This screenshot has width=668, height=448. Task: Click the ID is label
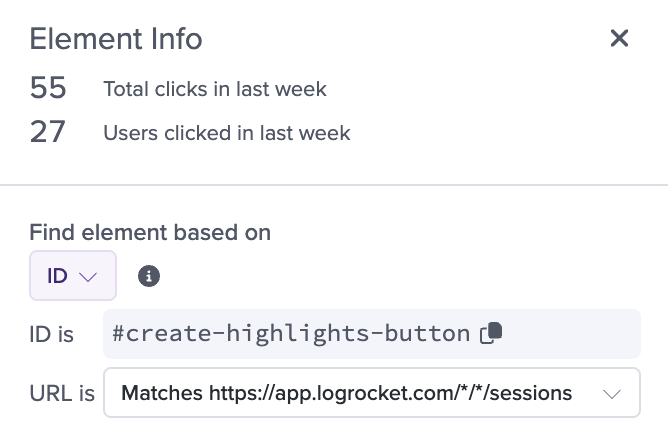pyautogui.click(x=52, y=334)
